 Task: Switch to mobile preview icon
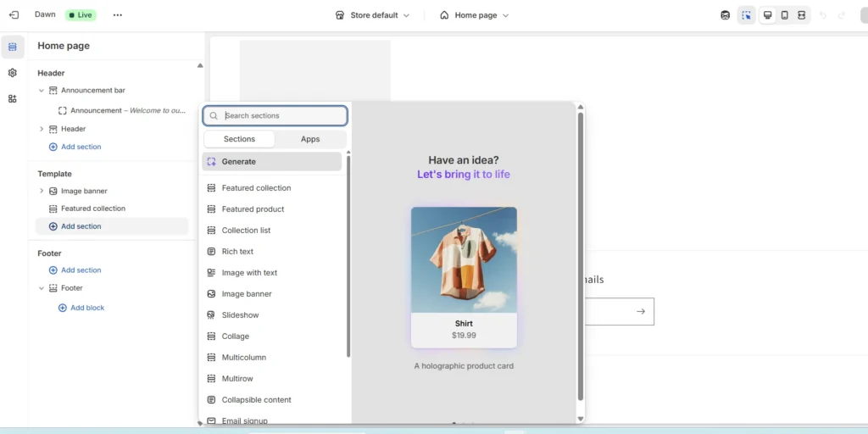784,15
